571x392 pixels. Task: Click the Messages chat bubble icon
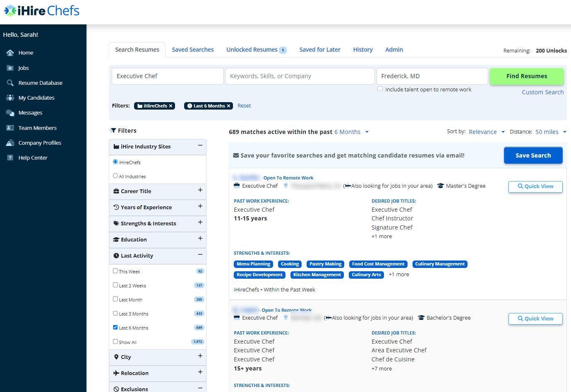click(x=10, y=113)
